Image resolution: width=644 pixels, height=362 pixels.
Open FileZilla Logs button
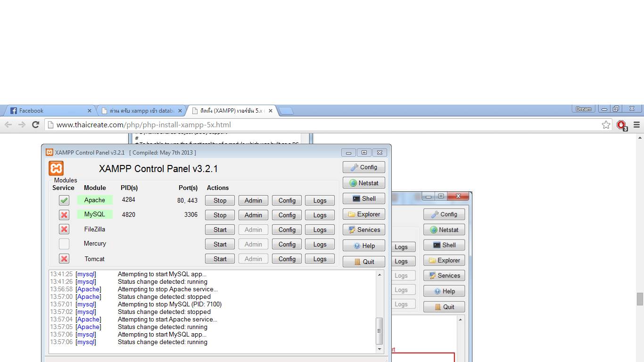click(x=320, y=230)
